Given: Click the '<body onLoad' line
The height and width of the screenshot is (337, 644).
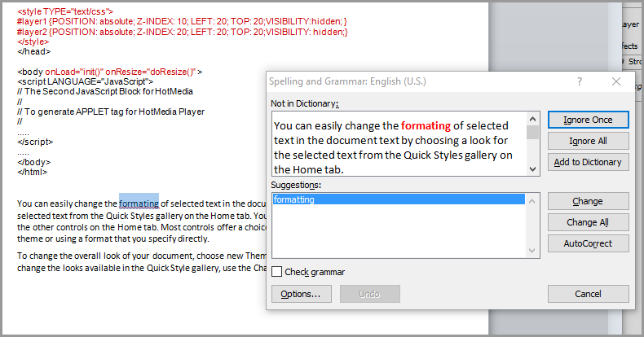Looking at the screenshot, I should coord(110,72).
